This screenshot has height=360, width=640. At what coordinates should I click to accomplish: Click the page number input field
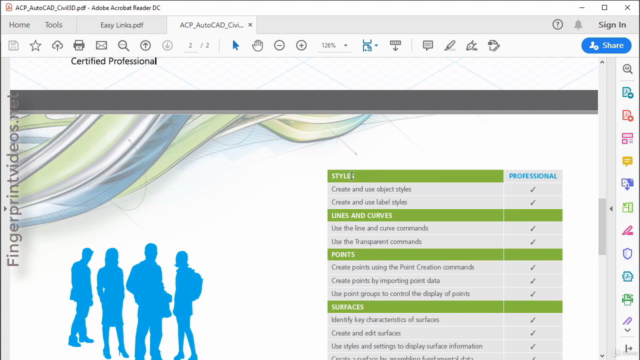pyautogui.click(x=190, y=45)
